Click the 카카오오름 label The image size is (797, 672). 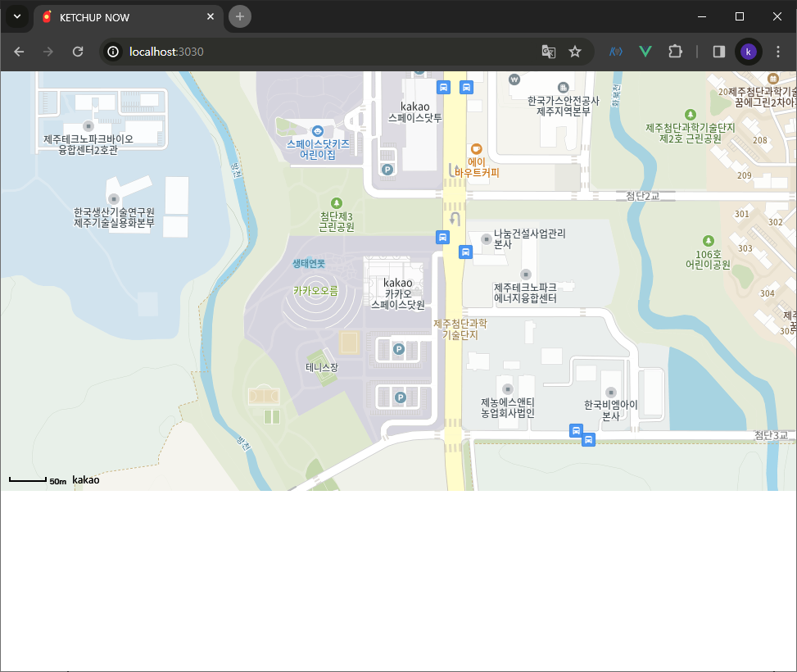coord(315,291)
